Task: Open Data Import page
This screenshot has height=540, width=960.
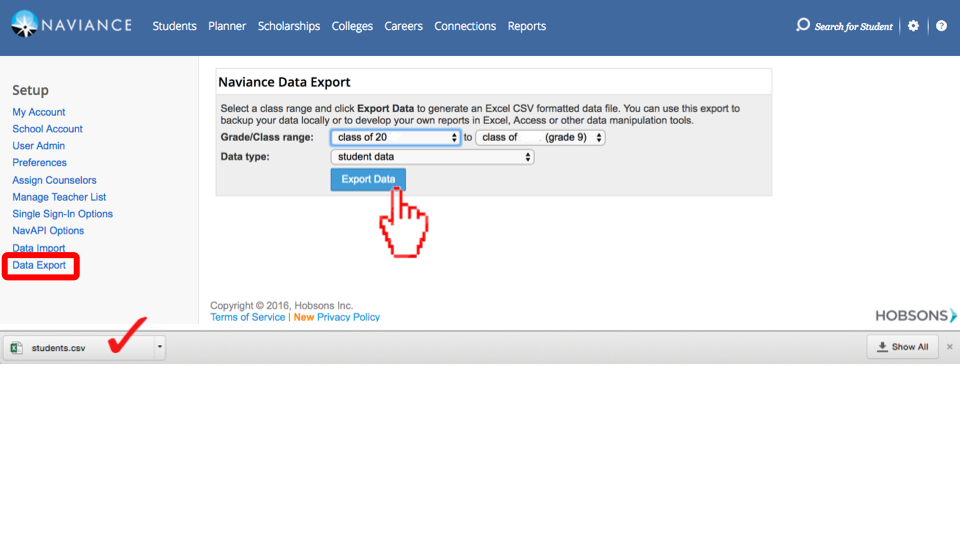Action: (39, 248)
